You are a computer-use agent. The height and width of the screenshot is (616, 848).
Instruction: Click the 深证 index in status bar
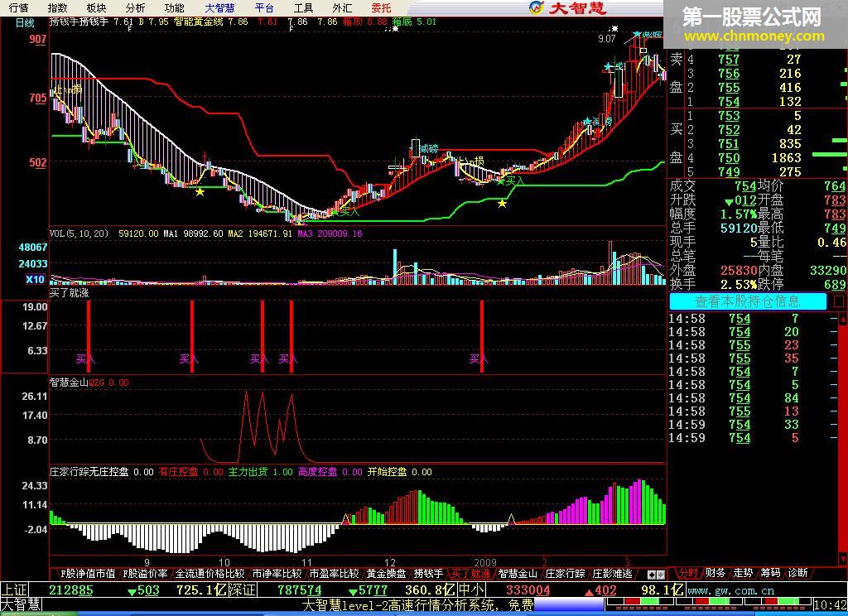[242, 590]
